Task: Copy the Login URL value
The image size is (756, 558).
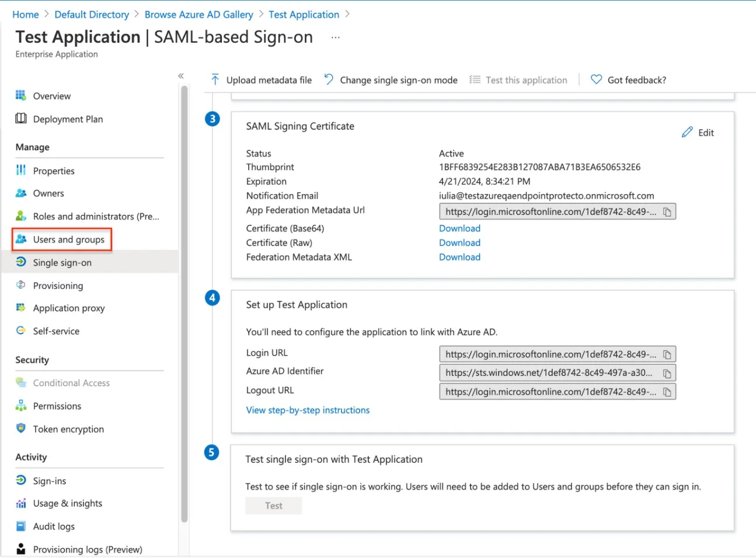Action: [667, 355]
